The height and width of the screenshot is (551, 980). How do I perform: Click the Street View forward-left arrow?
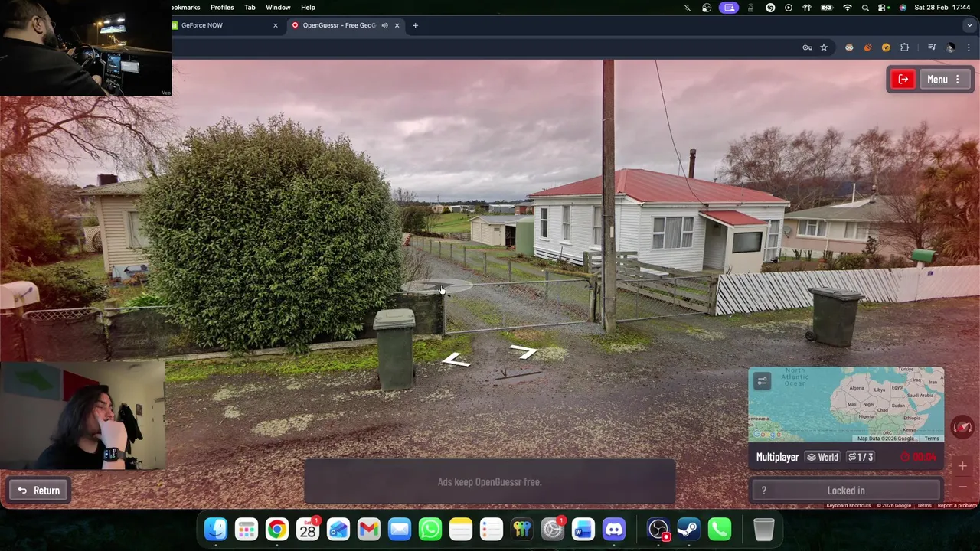coord(456,360)
